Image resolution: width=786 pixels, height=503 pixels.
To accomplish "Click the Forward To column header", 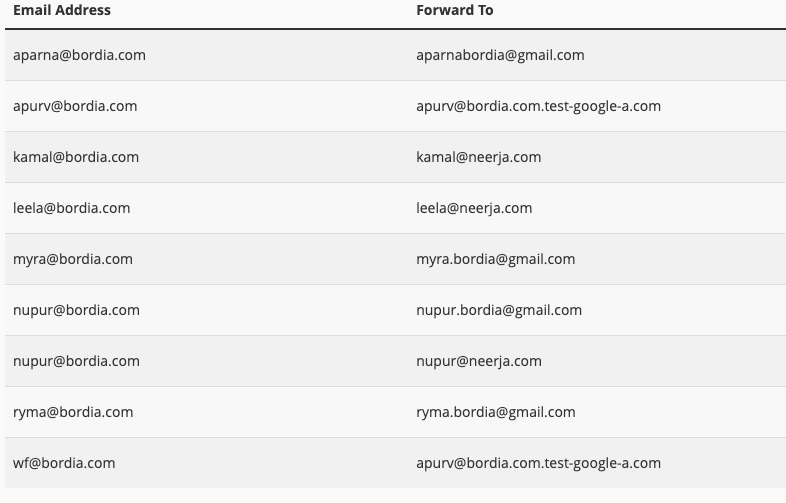I will [455, 10].
